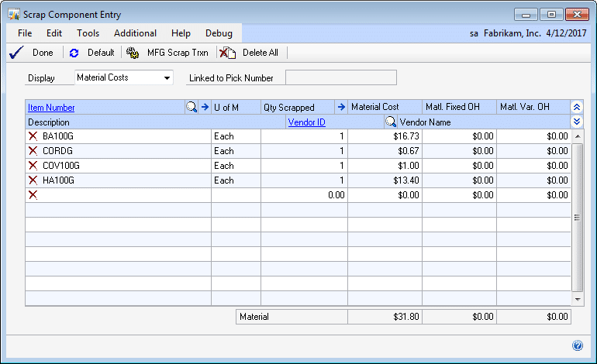Screen dimensions: 597x364
Task: Click the Default toolbar button
Action: pos(92,53)
